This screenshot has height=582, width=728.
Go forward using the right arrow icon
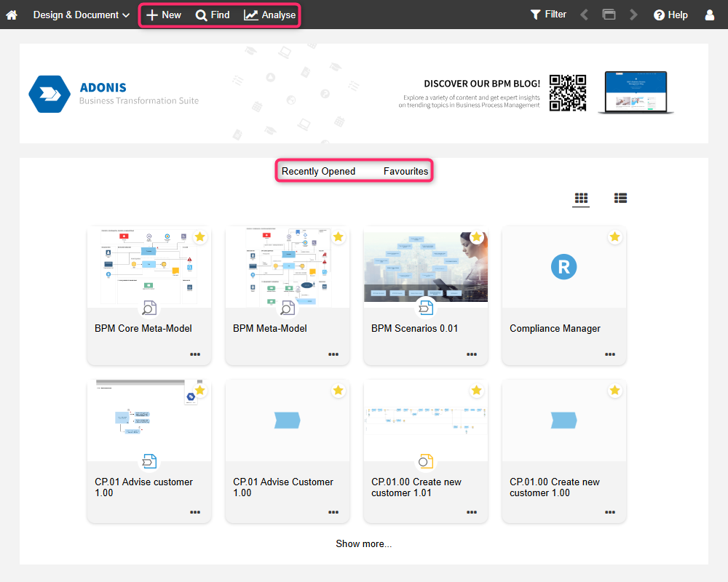(633, 15)
